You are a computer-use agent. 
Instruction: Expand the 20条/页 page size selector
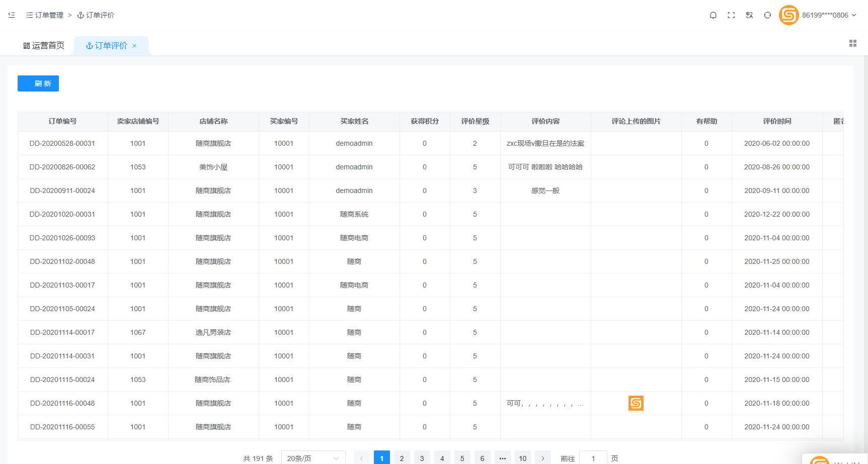pos(313,458)
